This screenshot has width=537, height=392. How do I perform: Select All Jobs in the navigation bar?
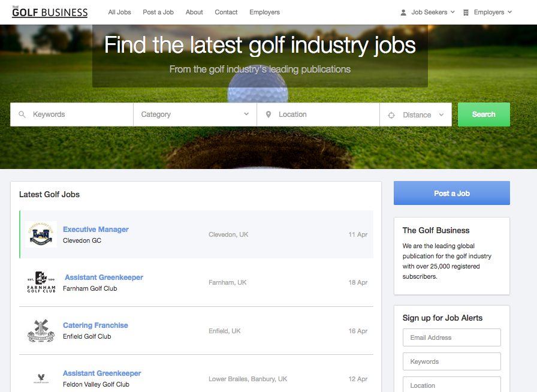(119, 12)
